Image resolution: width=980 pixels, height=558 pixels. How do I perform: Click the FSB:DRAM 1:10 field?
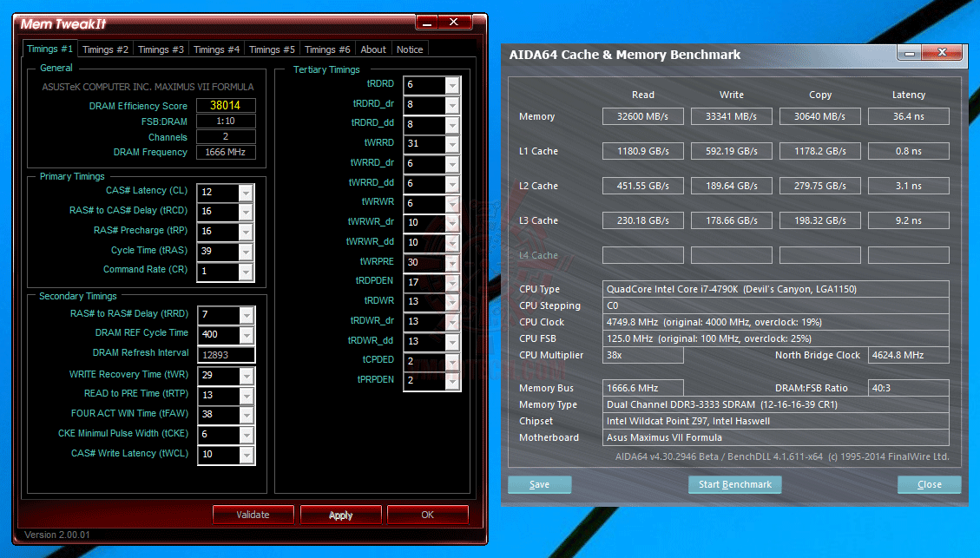pos(226,121)
